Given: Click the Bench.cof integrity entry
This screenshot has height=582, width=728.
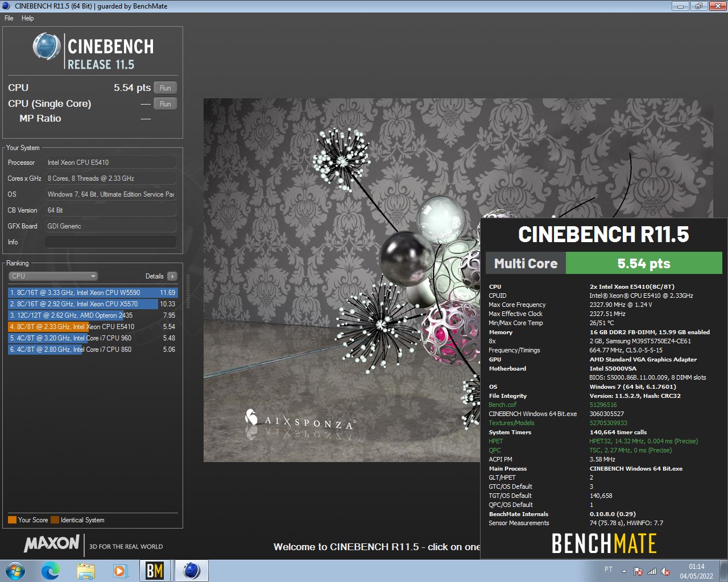Looking at the screenshot, I should click(x=503, y=405).
